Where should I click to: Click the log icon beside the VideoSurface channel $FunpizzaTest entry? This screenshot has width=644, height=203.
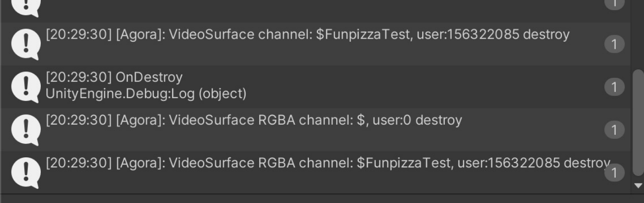[x=26, y=44]
